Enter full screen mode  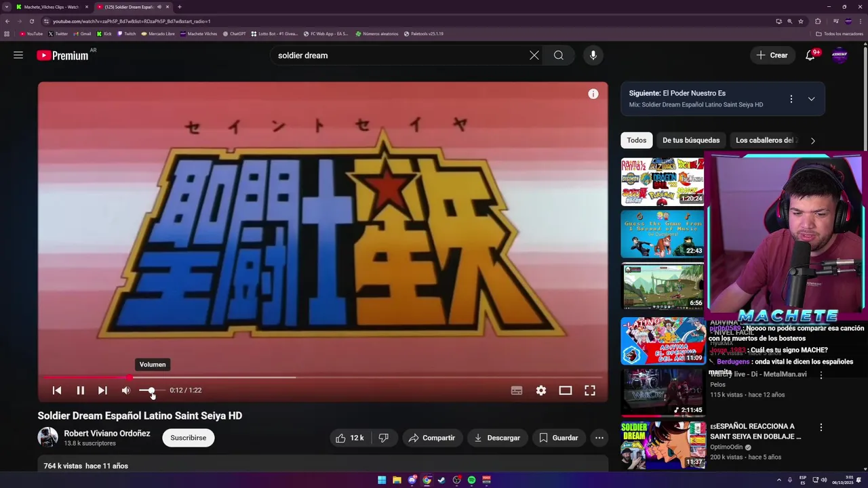[590, 390]
